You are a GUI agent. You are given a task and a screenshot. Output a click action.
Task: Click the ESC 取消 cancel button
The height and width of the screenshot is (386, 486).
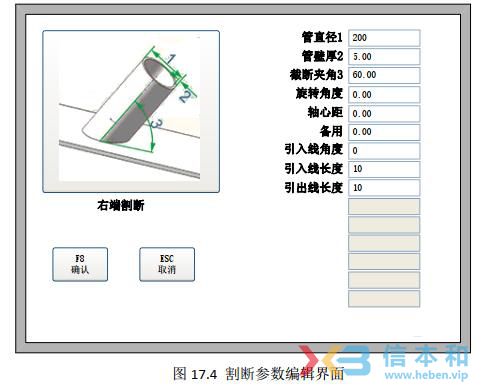[x=167, y=264]
